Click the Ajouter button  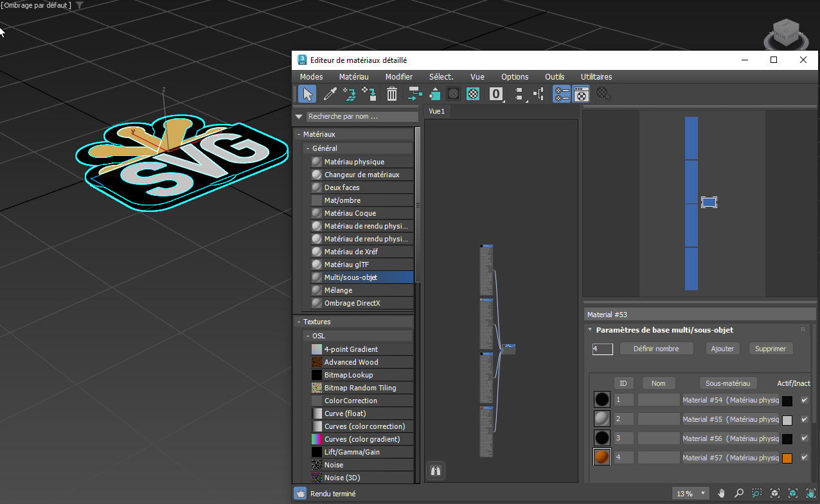pos(723,349)
